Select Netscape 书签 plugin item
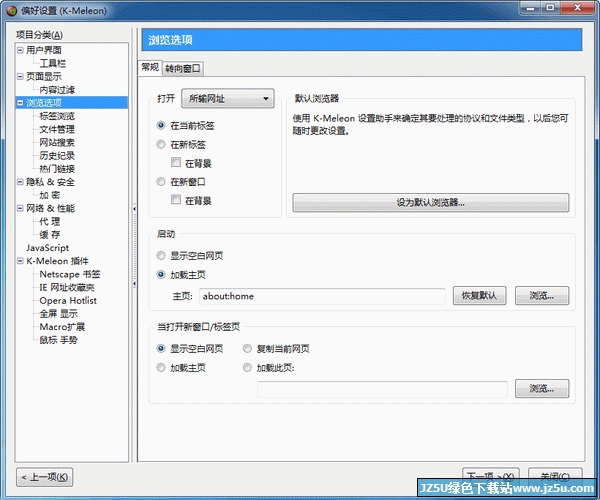 click(70, 274)
